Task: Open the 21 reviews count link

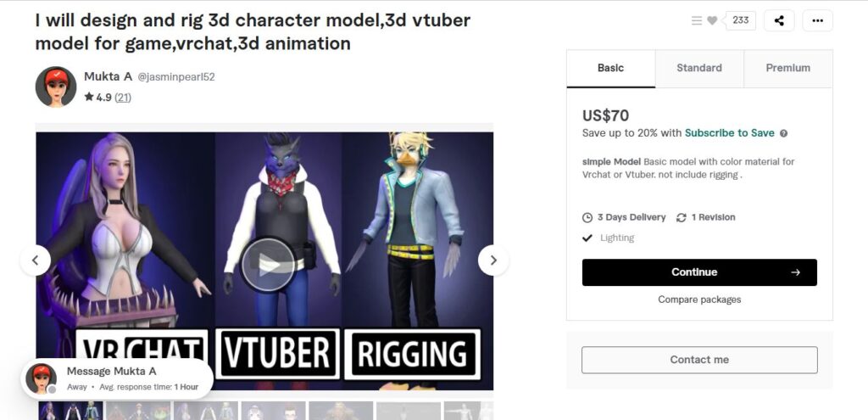Action: coord(123,98)
